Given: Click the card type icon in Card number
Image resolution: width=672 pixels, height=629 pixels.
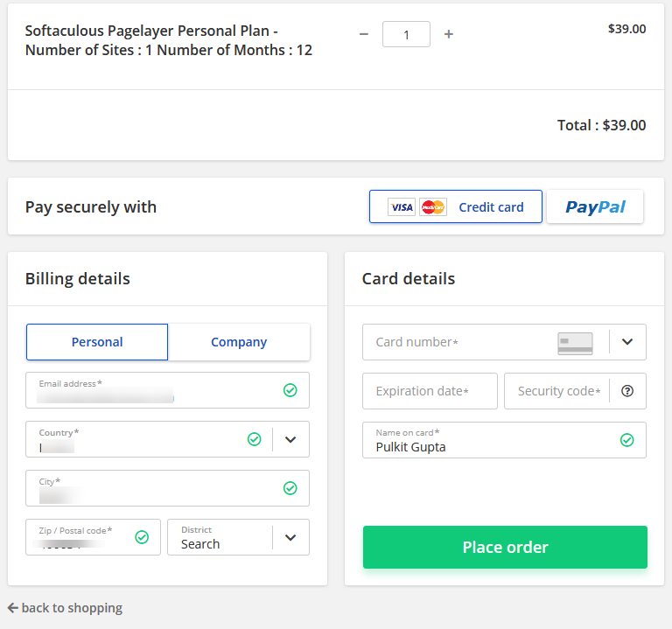Looking at the screenshot, I should tap(575, 343).
